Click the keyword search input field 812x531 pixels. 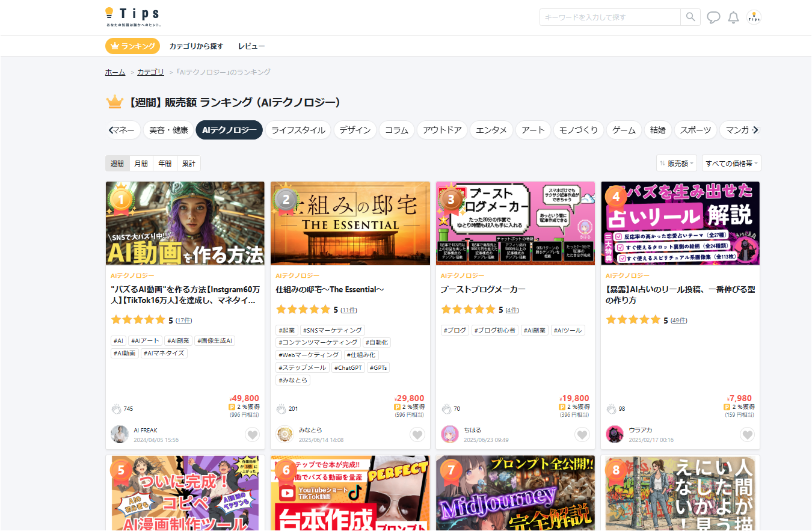point(610,17)
